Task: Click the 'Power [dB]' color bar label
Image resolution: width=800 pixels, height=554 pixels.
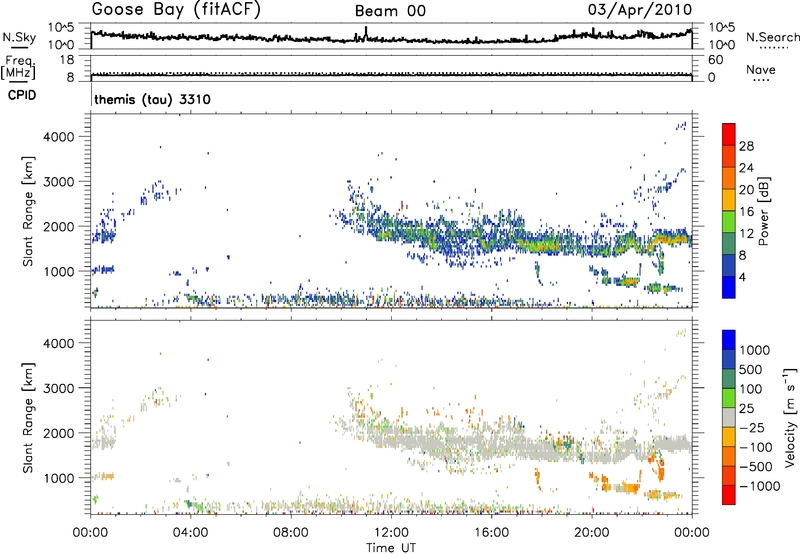Action: coord(763,211)
